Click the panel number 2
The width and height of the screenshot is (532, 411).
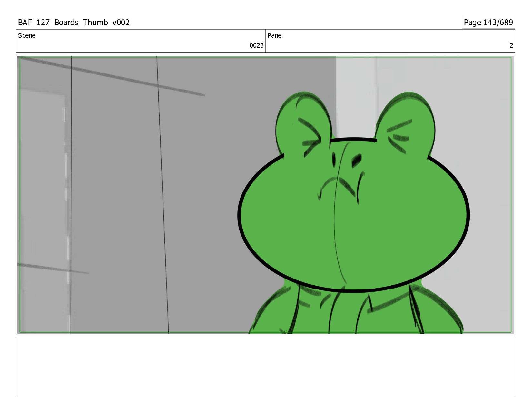(x=511, y=45)
